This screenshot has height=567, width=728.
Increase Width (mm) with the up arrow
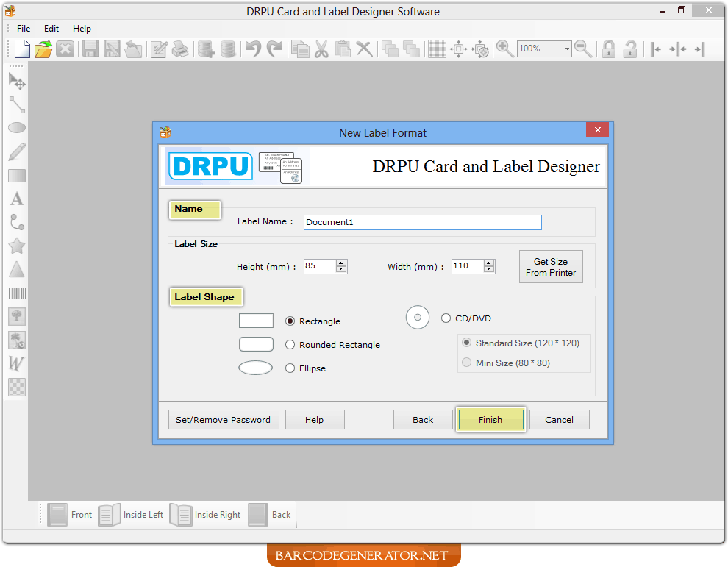[x=488, y=263]
